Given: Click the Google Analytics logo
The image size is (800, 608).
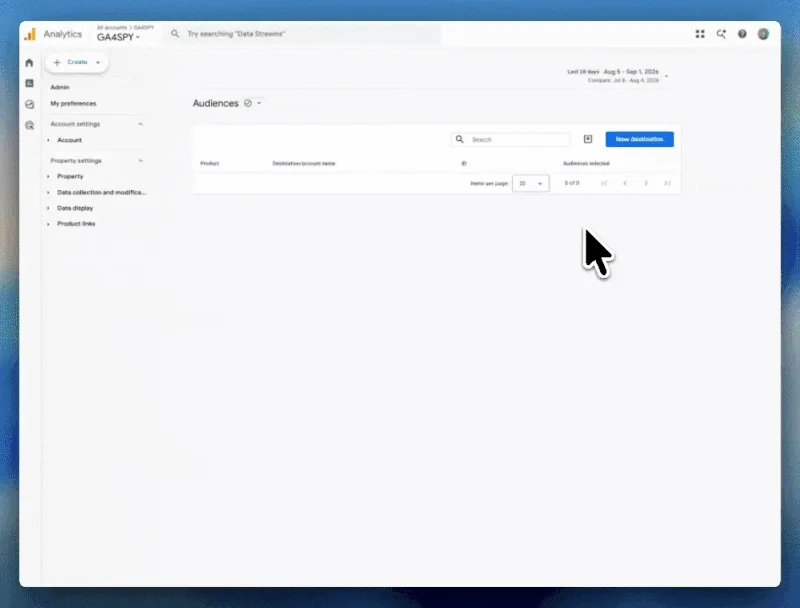Looking at the screenshot, I should [30, 34].
